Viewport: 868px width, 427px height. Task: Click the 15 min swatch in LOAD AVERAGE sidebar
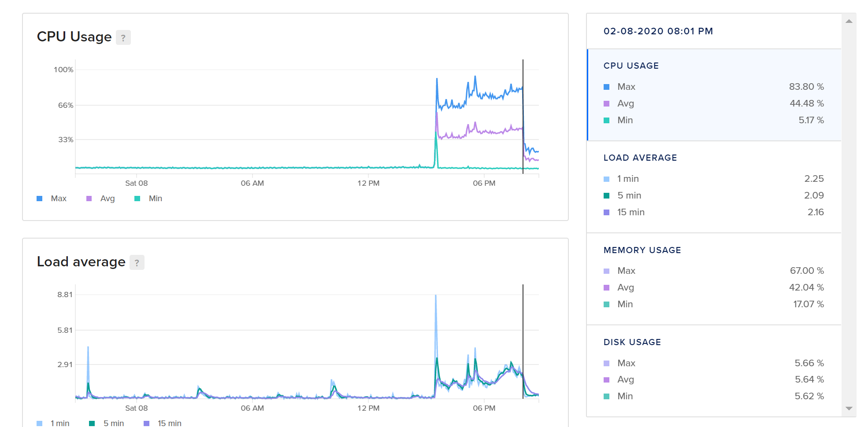pos(607,212)
